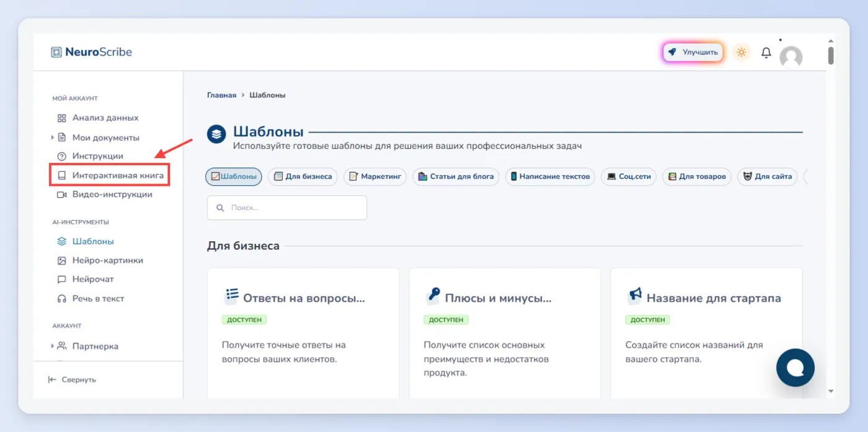Select the Для товаров filter chip

coord(696,177)
